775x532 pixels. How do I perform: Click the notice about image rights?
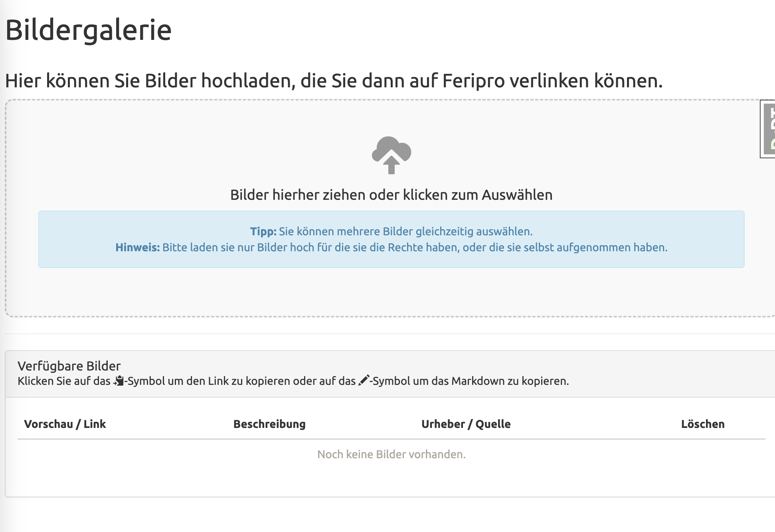(415, 247)
